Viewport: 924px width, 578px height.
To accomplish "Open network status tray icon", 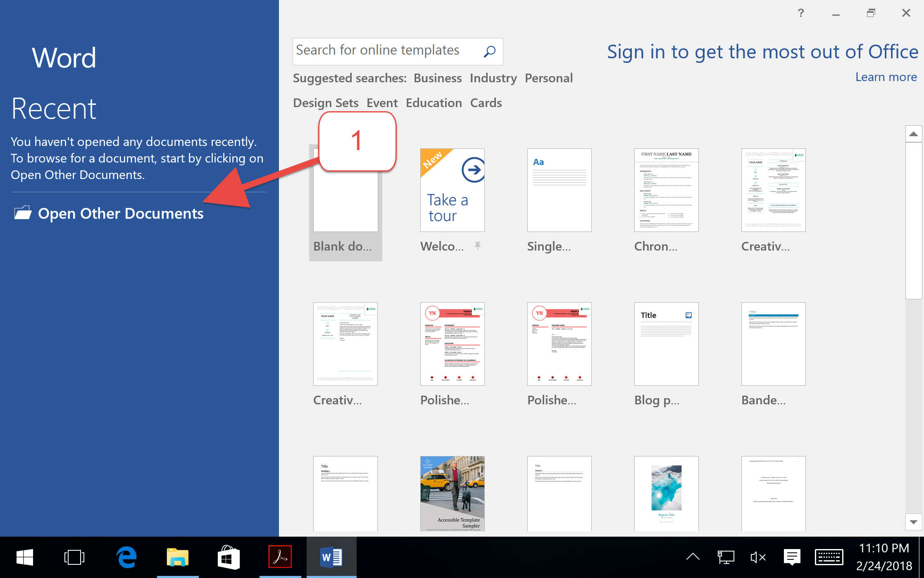I will [x=726, y=557].
